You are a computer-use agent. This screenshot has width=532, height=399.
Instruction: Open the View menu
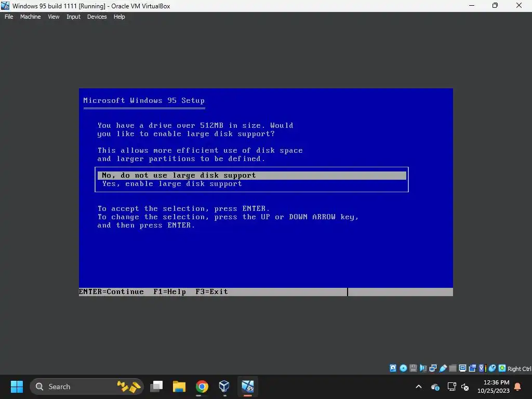coord(54,17)
